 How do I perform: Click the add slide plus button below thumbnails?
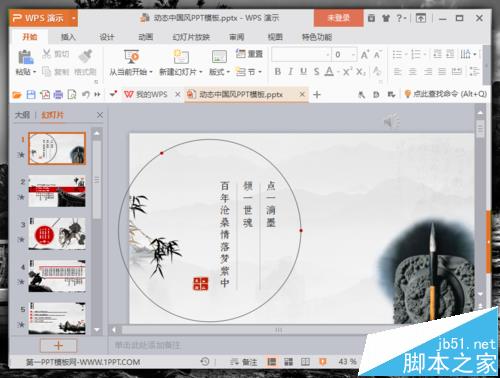[58, 345]
